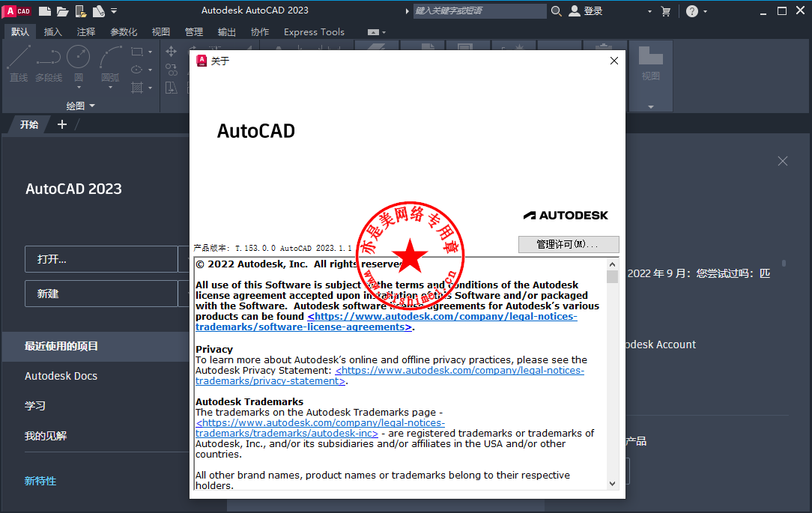Switch to the 注释 ribbon tab
Image resolution: width=812 pixels, height=513 pixels.
click(86, 32)
